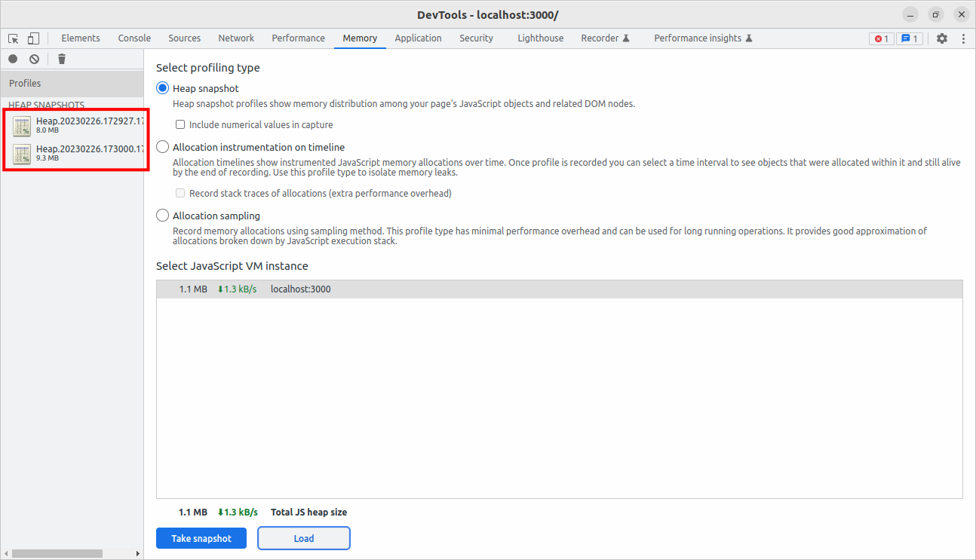This screenshot has height=560, width=976.
Task: Close the DevTools window
Action: pyautogui.click(x=960, y=14)
